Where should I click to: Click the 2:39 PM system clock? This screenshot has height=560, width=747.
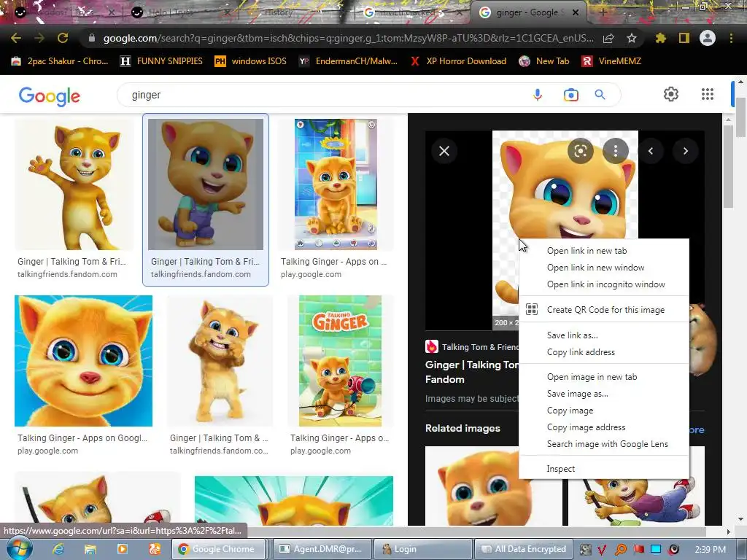pos(710,549)
